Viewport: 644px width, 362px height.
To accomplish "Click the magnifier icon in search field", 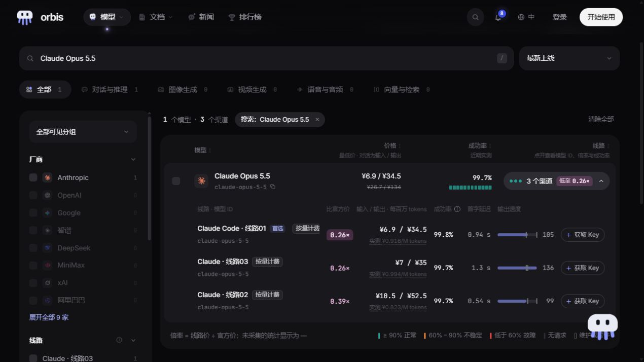I will click(x=30, y=58).
